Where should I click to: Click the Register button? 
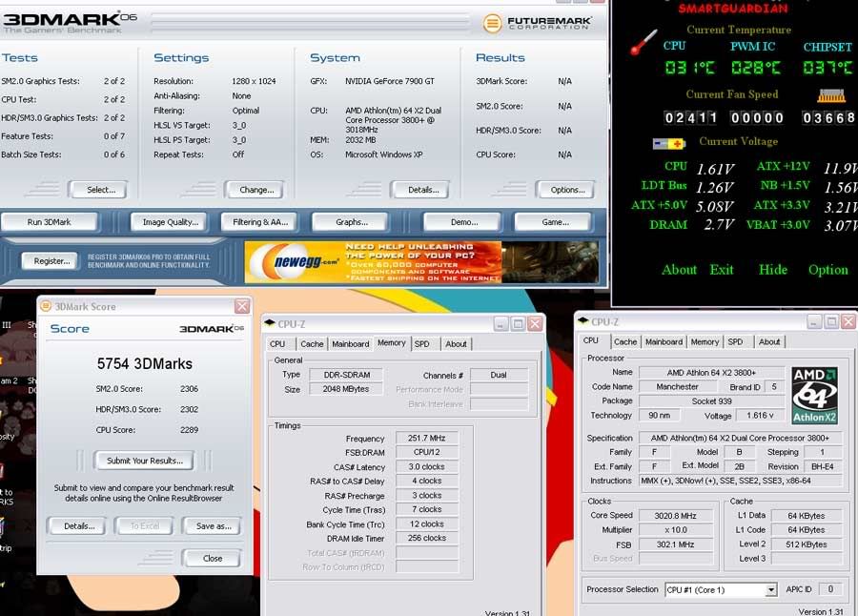51,261
